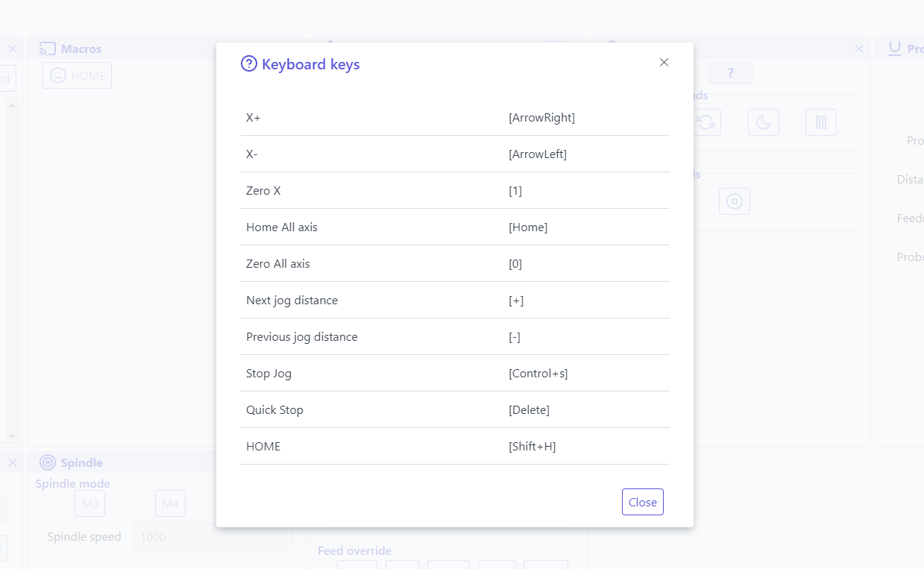This screenshot has height=569, width=924.
Task: Close the panel left of Macros
Action: (x=13, y=49)
